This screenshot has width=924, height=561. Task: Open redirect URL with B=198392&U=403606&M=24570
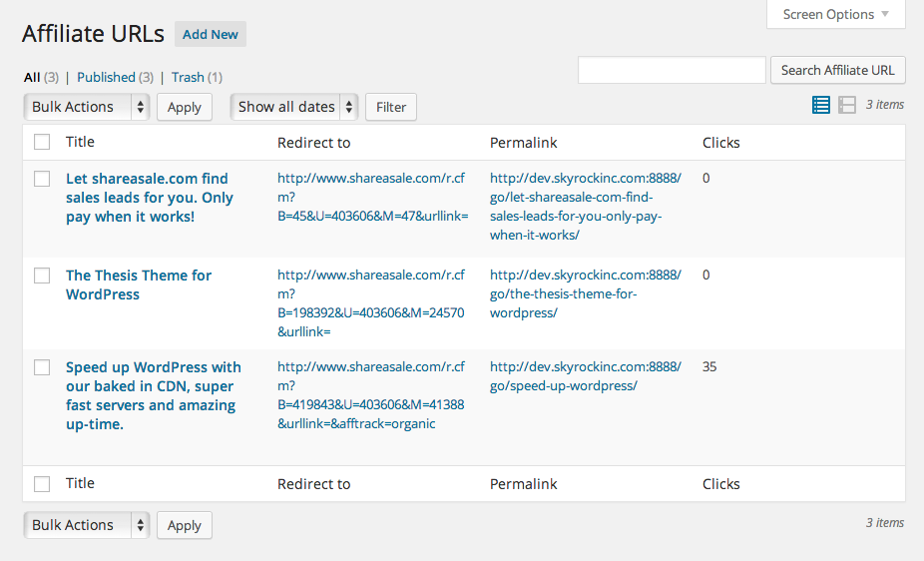point(371,302)
